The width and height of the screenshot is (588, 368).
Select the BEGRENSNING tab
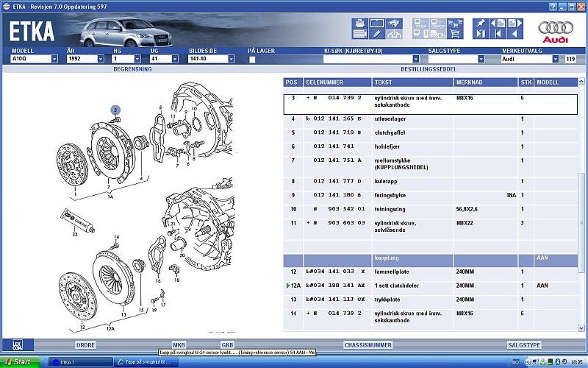[x=132, y=68]
